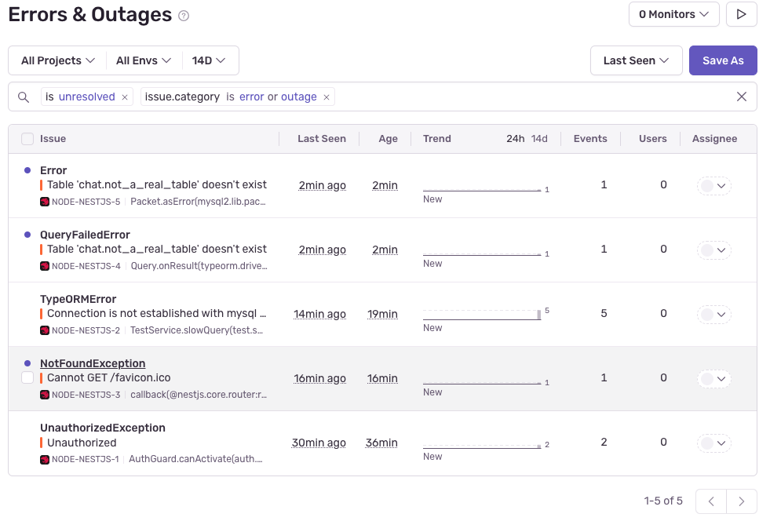Clear the search query with X
This screenshot has height=532, width=770.
point(741,97)
